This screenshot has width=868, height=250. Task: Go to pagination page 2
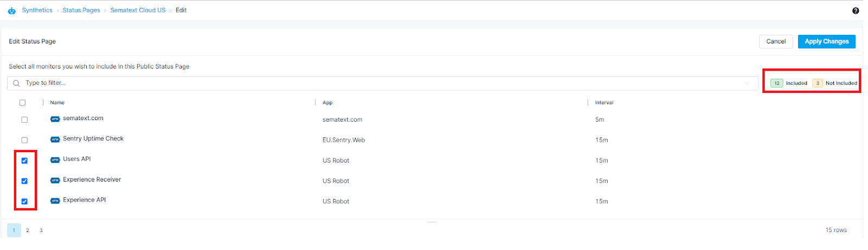click(28, 230)
